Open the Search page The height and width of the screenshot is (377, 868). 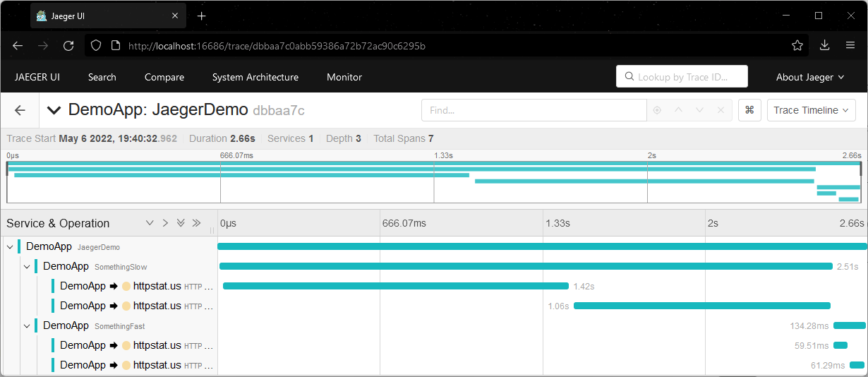[102, 77]
